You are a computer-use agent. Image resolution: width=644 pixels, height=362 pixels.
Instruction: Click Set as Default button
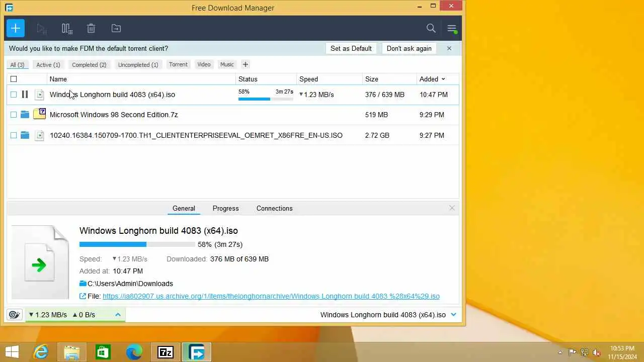(x=351, y=48)
